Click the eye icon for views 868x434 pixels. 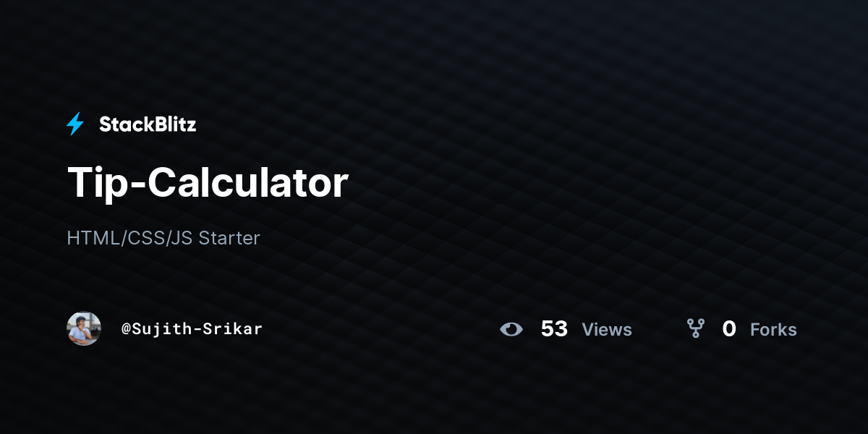511,329
